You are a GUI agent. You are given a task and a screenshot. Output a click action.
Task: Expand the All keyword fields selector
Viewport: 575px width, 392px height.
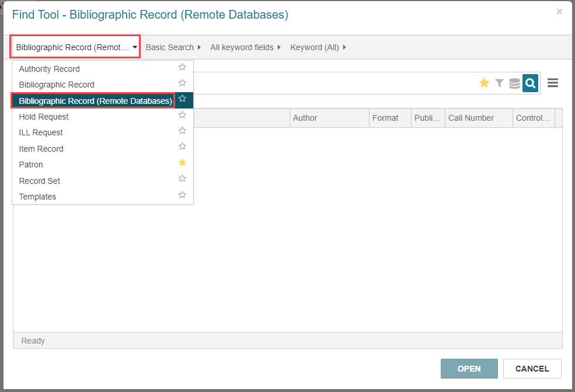(x=245, y=47)
